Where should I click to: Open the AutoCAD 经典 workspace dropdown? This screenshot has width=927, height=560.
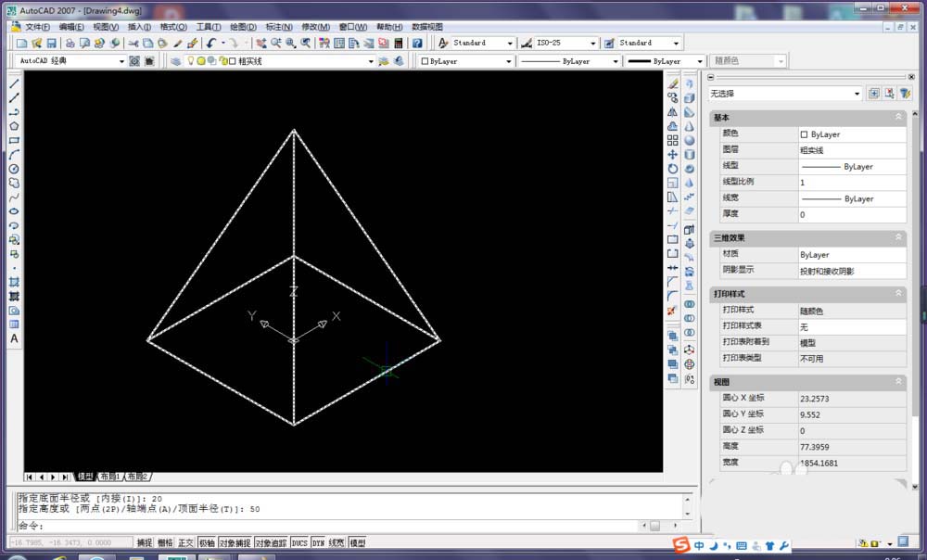(x=71, y=61)
